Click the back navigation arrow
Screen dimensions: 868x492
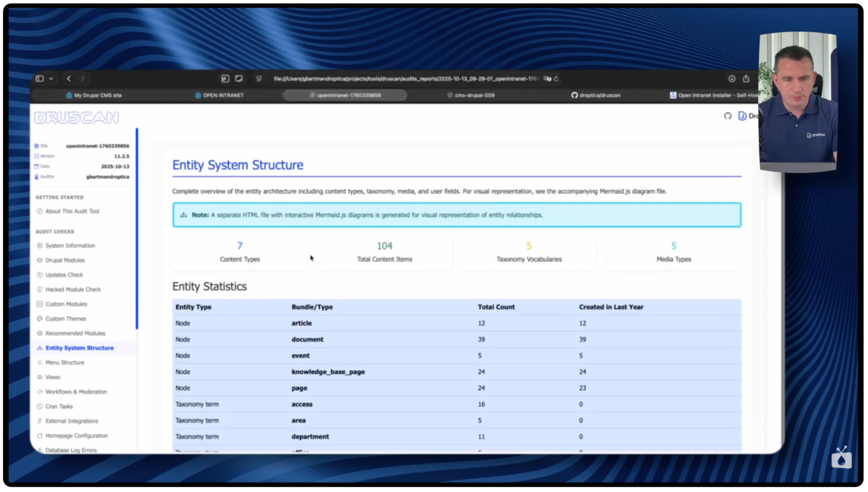69,79
